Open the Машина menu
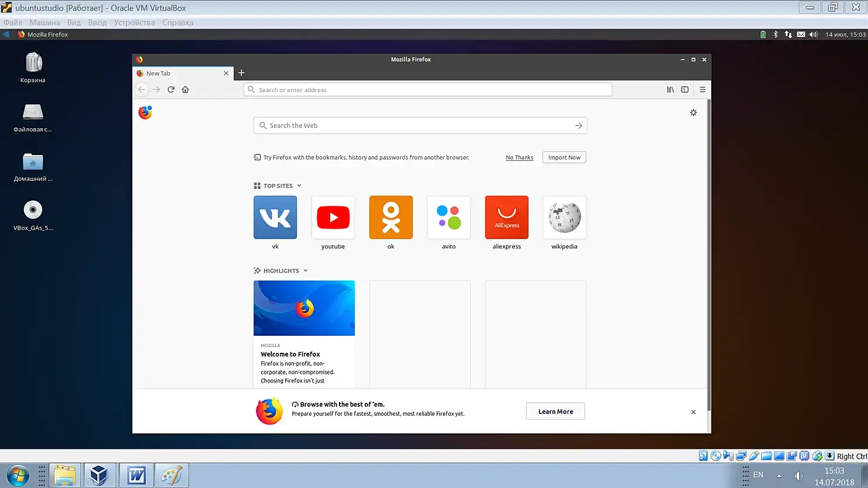This screenshot has width=868, height=488. click(x=45, y=23)
